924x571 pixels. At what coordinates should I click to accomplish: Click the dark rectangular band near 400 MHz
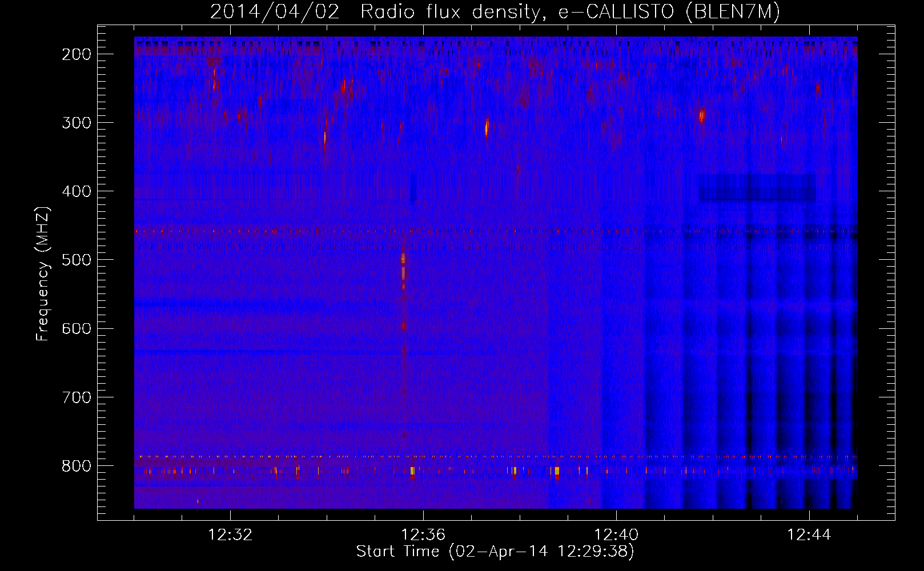pyautogui.click(x=757, y=188)
